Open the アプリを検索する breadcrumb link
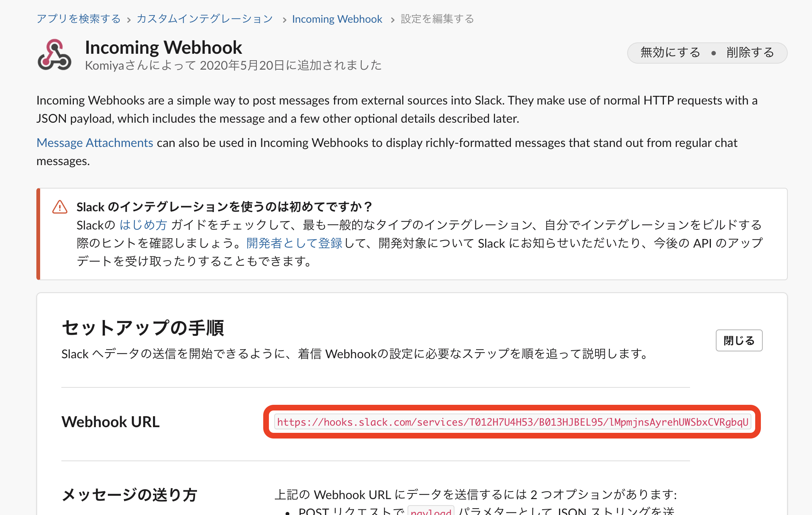 pyautogui.click(x=78, y=19)
